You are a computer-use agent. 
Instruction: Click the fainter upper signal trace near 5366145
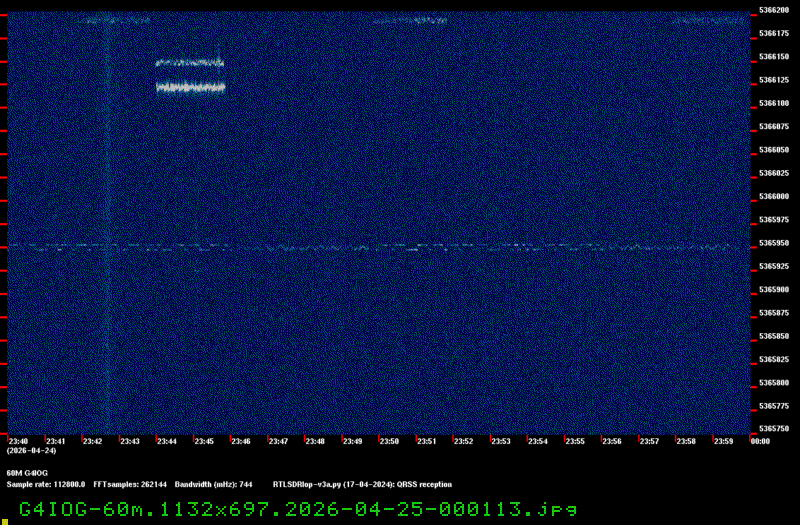pos(190,63)
